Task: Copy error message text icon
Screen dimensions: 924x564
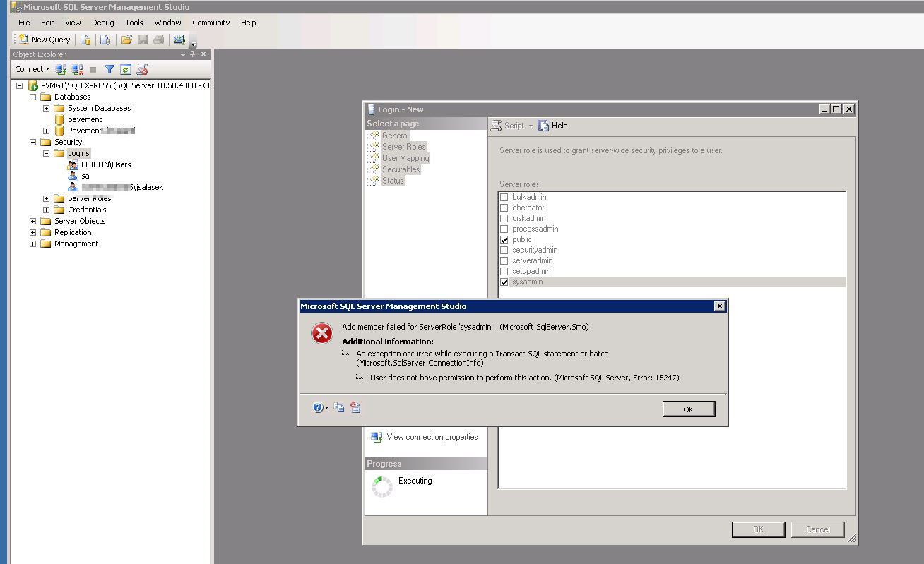Action: pyautogui.click(x=339, y=407)
